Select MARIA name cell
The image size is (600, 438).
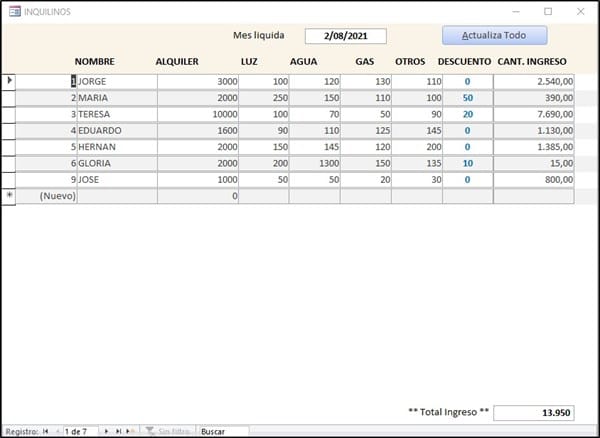[x=116, y=98]
